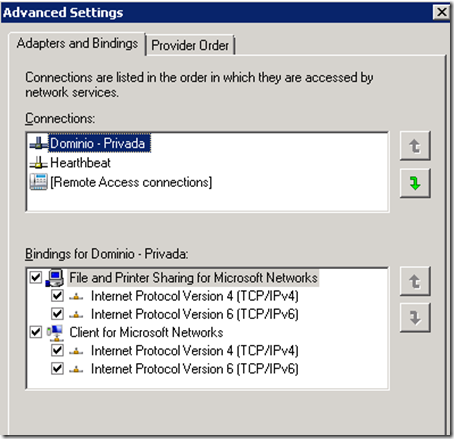Toggle IPv6 checkbox under File and Printer Sharing
The height and width of the screenshot is (439, 454).
click(x=57, y=314)
